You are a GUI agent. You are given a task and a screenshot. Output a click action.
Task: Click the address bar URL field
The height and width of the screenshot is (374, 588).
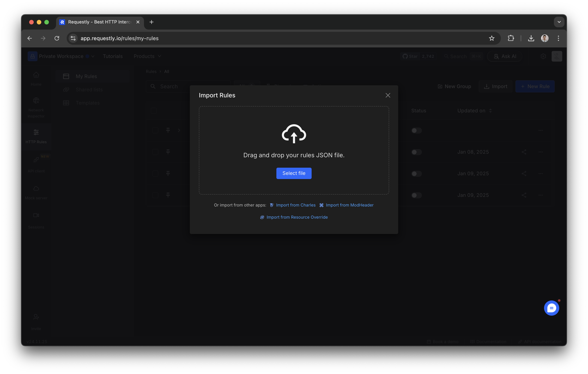point(220,38)
